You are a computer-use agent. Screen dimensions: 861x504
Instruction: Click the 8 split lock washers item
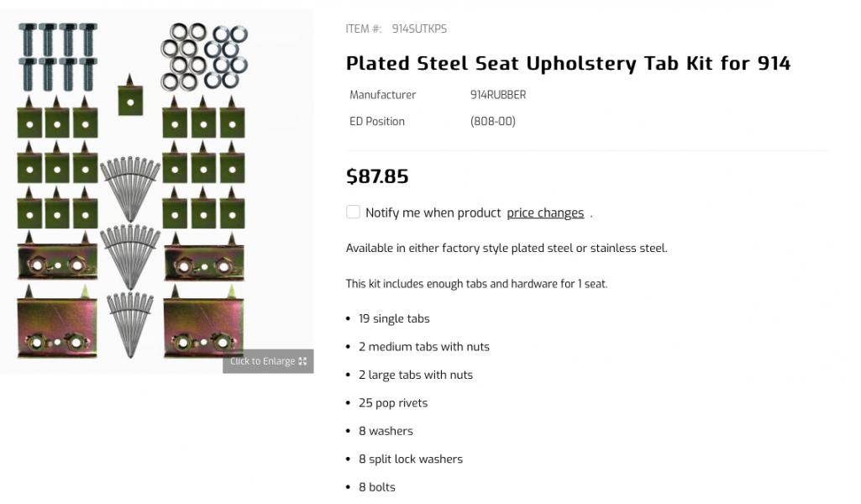click(x=411, y=459)
